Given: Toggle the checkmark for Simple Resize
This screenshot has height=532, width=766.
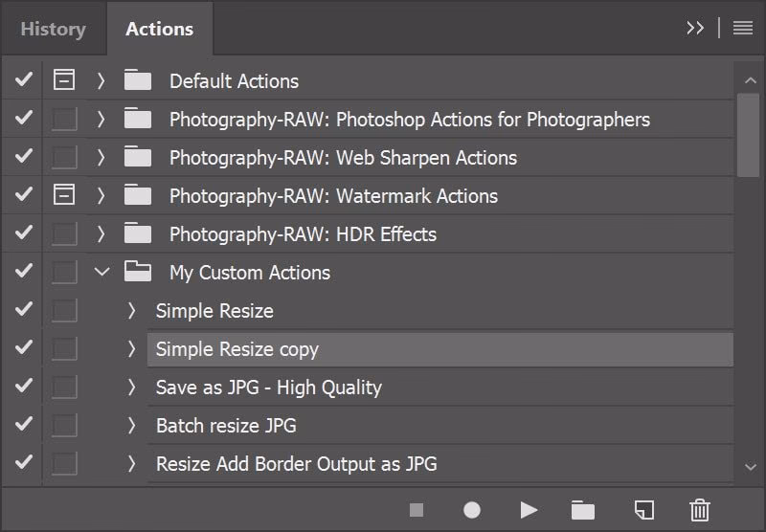Looking at the screenshot, I should [x=23, y=309].
